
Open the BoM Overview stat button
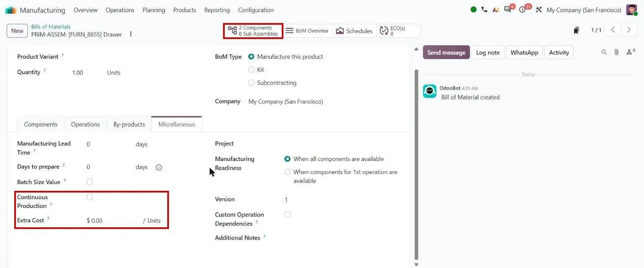point(308,31)
